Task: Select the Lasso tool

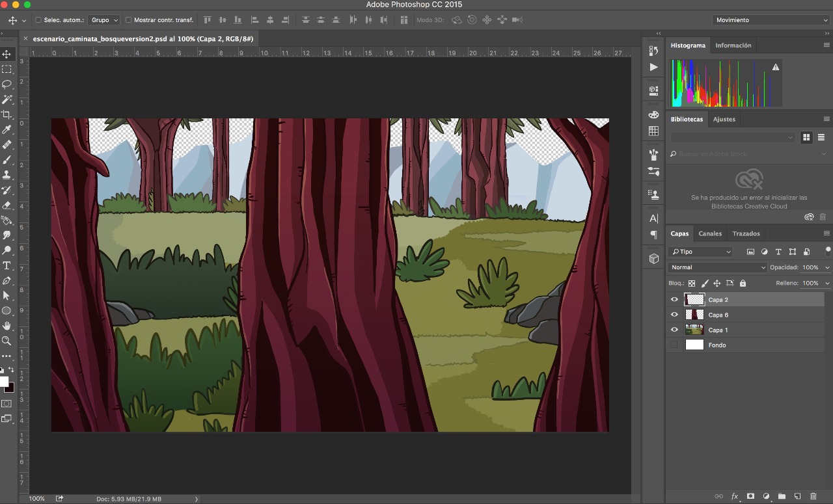Action: pos(7,85)
